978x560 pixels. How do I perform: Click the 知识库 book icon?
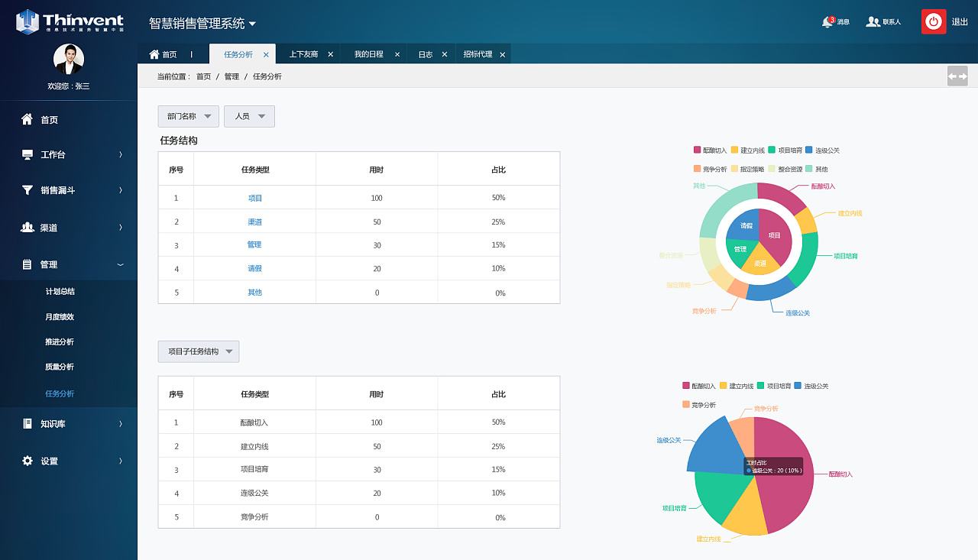point(28,423)
